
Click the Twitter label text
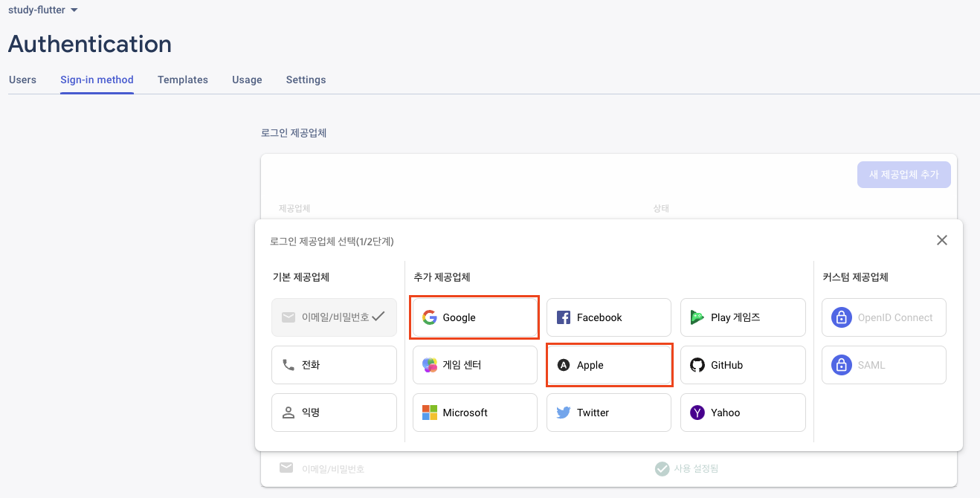pyautogui.click(x=593, y=413)
